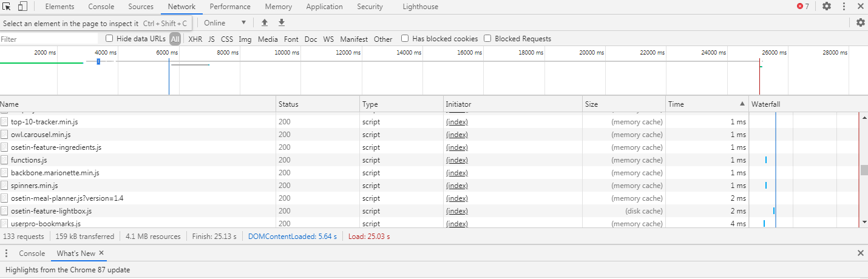Enable Blocked Requests checkbox

[487, 38]
